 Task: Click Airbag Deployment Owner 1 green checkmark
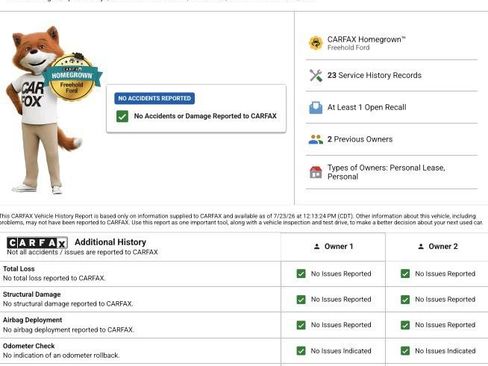[x=301, y=325]
